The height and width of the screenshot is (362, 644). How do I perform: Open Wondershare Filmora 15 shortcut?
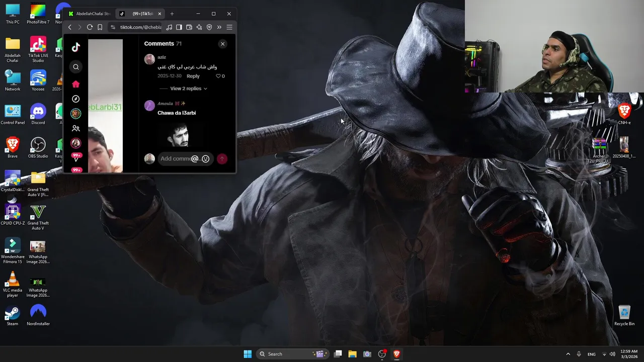point(13,251)
